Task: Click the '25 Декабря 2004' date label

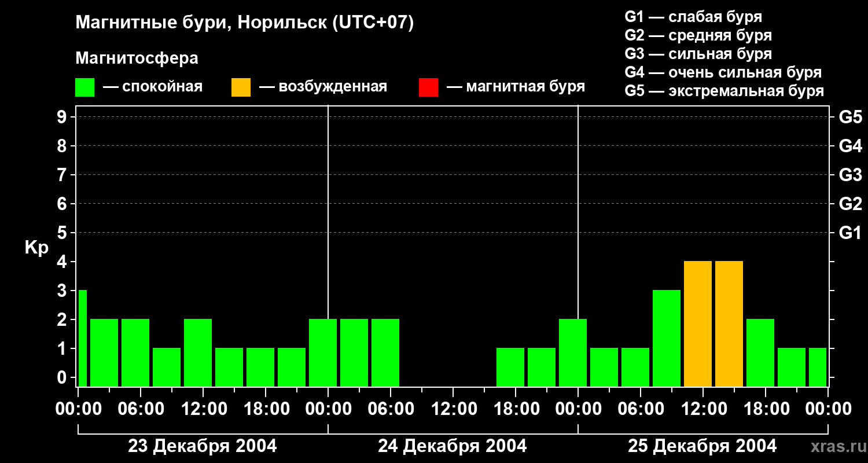Action: pos(703,446)
